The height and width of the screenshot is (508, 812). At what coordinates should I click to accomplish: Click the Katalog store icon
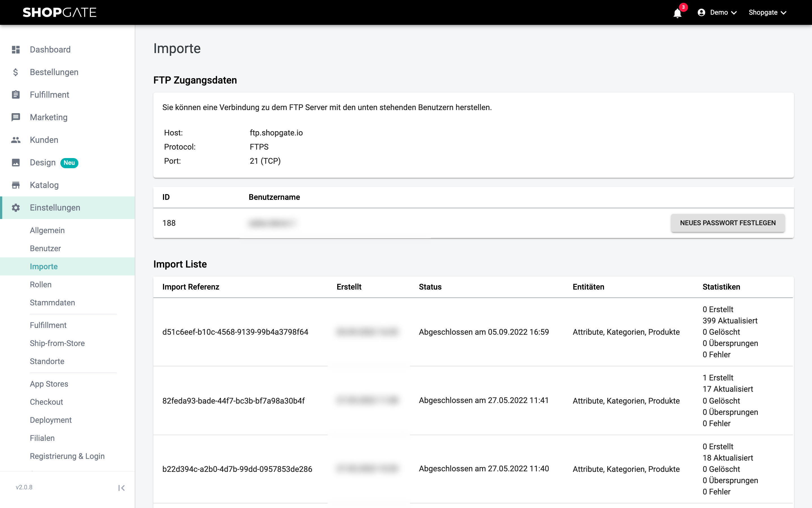[x=16, y=185]
